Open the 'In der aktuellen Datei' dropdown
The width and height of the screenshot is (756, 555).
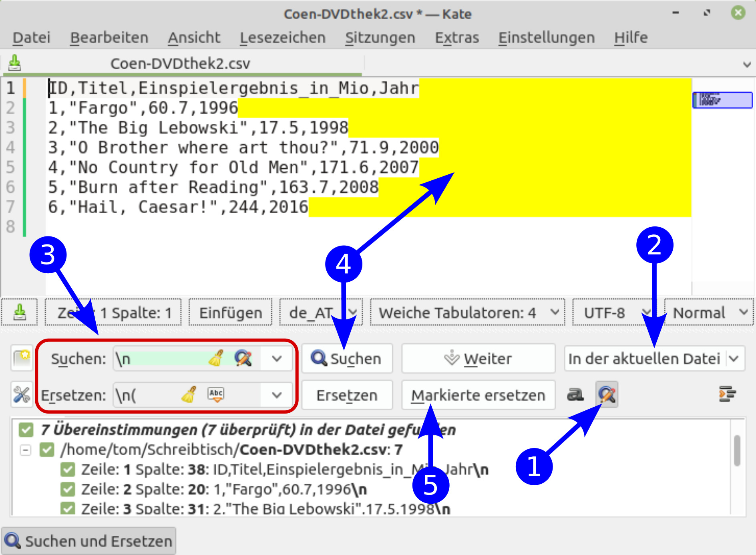(654, 358)
